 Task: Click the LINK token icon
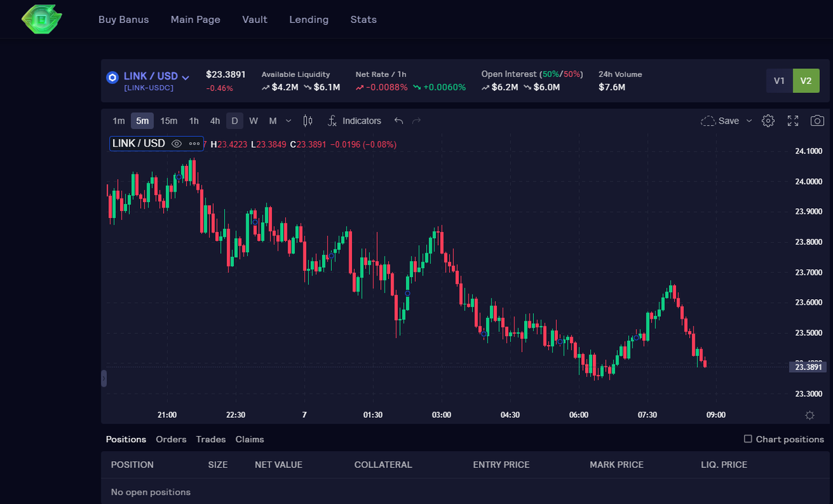coord(112,77)
